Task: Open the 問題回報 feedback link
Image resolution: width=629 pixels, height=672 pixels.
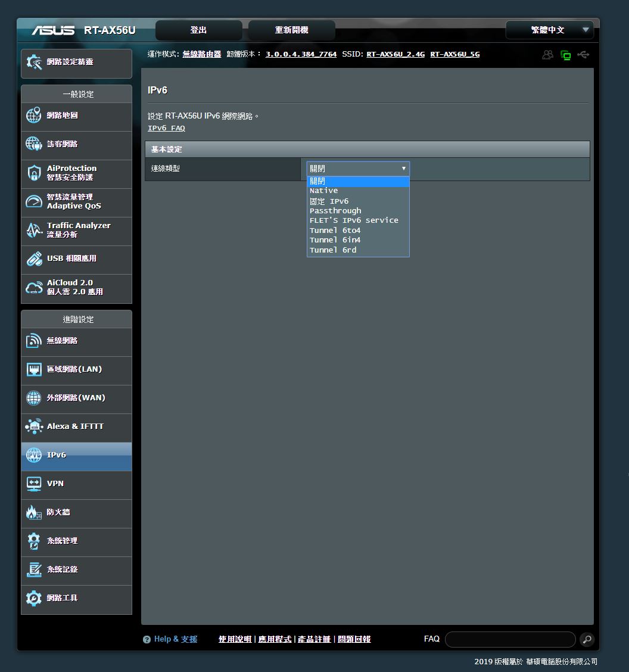Action: (x=354, y=639)
